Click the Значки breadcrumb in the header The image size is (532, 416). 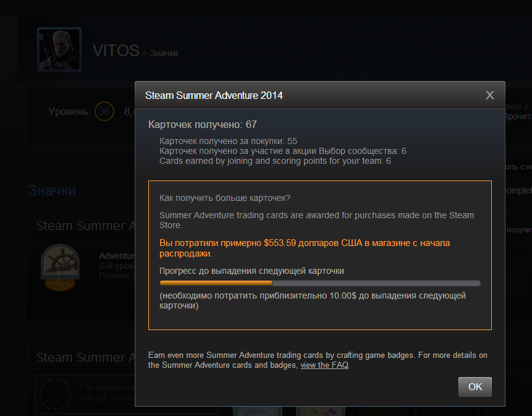(164, 53)
